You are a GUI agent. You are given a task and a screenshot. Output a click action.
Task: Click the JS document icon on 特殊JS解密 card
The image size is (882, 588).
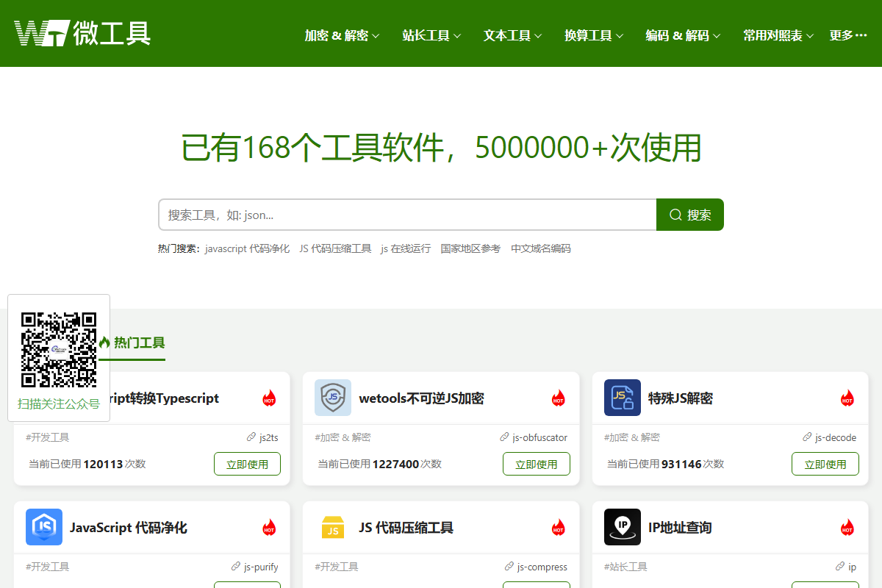622,398
